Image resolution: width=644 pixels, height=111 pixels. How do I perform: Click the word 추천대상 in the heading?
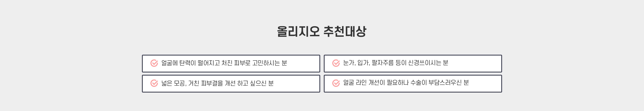click(345, 31)
